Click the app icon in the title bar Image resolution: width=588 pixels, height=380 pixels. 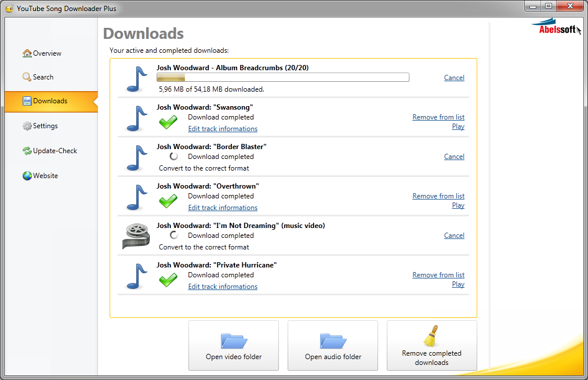pyautogui.click(x=9, y=9)
